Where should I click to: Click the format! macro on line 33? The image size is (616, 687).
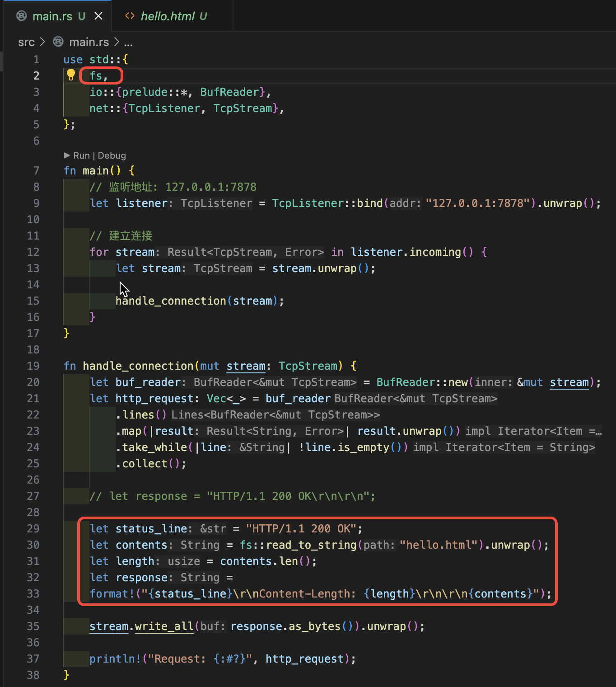112,593
